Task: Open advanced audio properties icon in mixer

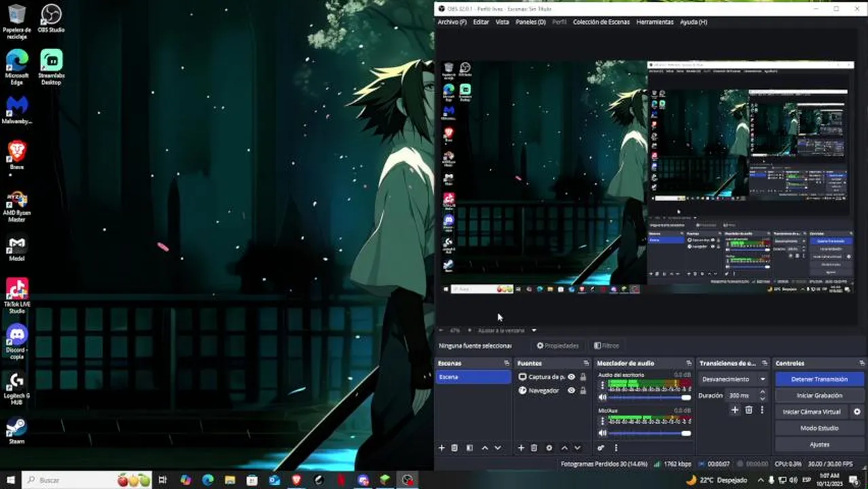Action: 601,448
